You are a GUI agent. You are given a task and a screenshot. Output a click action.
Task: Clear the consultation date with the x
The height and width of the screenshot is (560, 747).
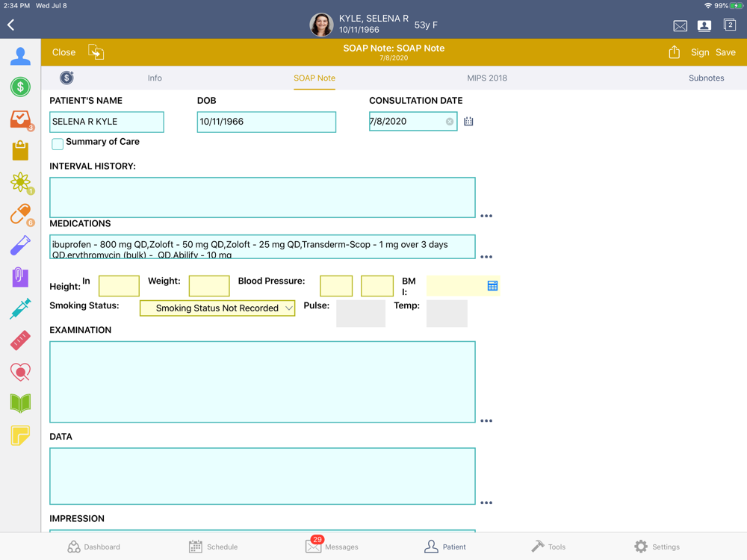450,122
